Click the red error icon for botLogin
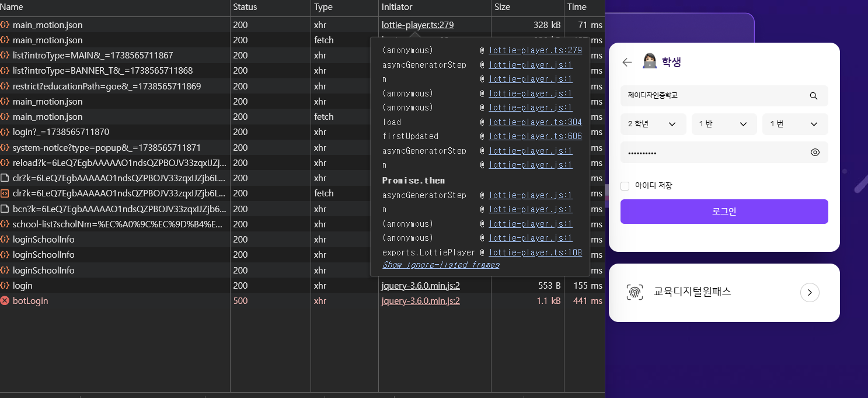Viewport: 868px width, 398px height. tap(5, 301)
